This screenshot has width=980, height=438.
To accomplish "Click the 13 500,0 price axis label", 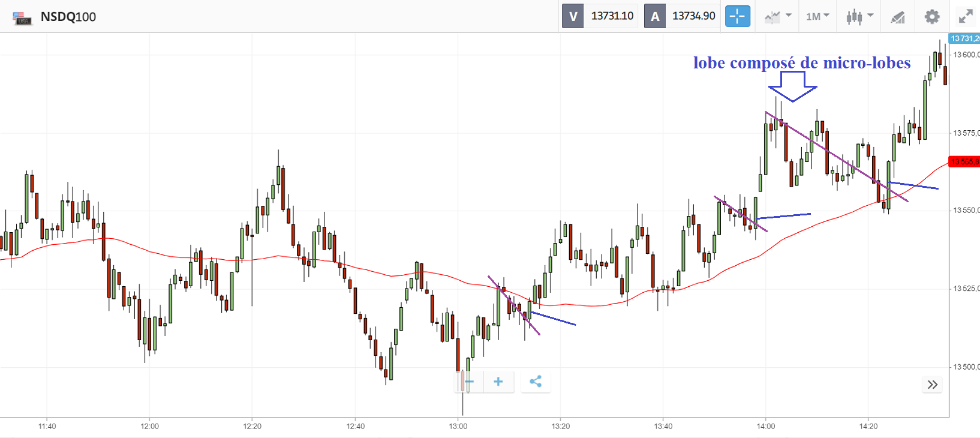I will pos(966,367).
